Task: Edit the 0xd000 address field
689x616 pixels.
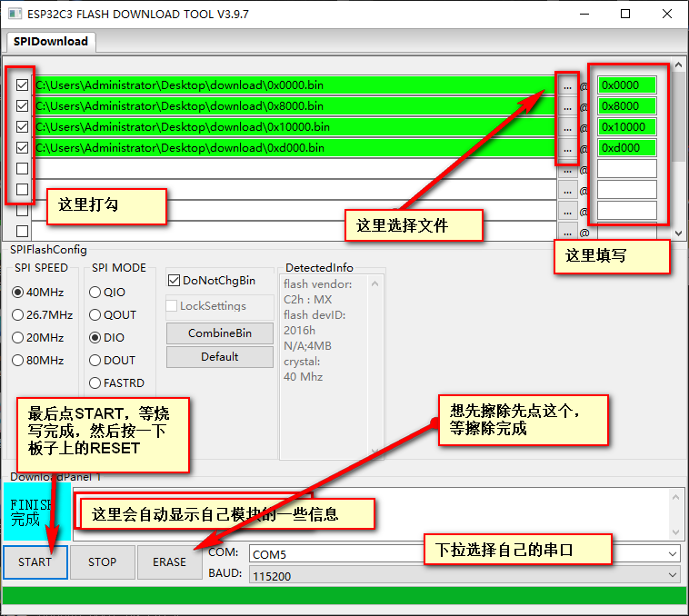Action: [626, 147]
